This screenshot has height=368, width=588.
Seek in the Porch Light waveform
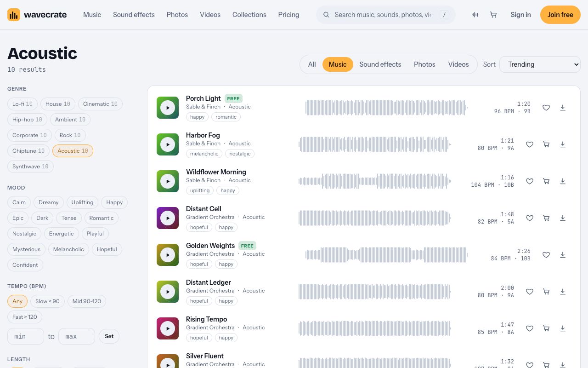tap(386, 108)
